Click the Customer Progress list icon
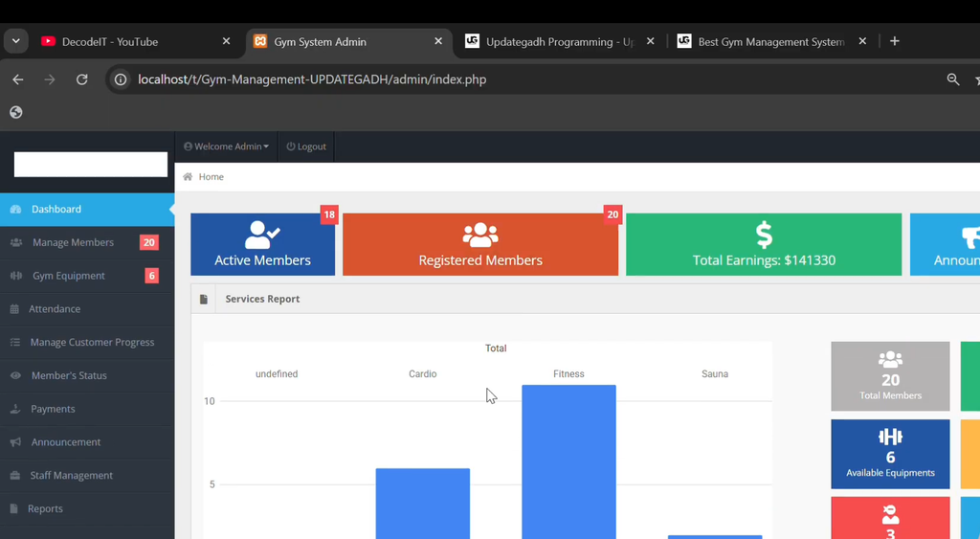The image size is (980, 539). [15, 342]
